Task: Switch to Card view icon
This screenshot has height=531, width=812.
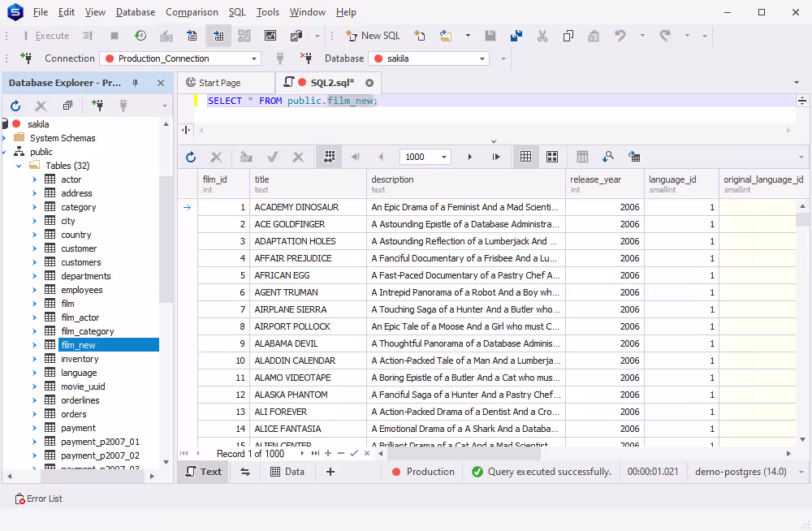Action: [x=552, y=157]
